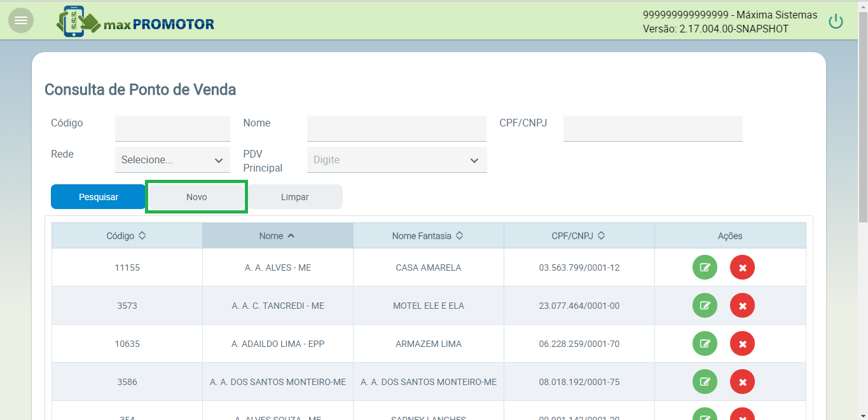Sort table by Nome Fantasia column
Image resolution: width=868 pixels, height=420 pixels.
pyautogui.click(x=428, y=236)
